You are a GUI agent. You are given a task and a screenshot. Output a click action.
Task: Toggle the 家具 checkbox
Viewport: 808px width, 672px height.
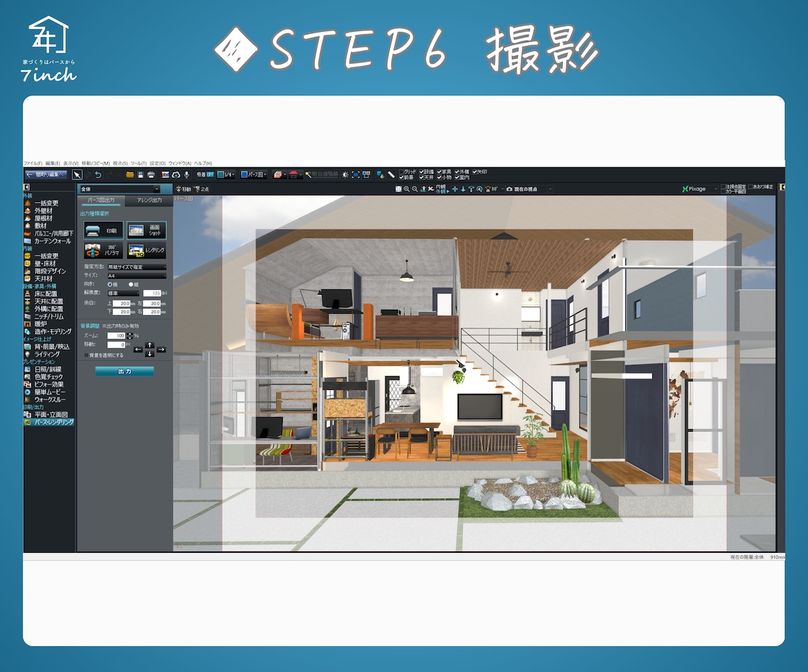[439, 172]
